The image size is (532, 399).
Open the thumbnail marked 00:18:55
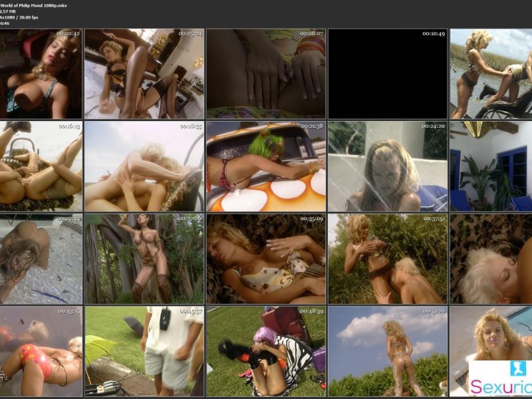(x=144, y=166)
